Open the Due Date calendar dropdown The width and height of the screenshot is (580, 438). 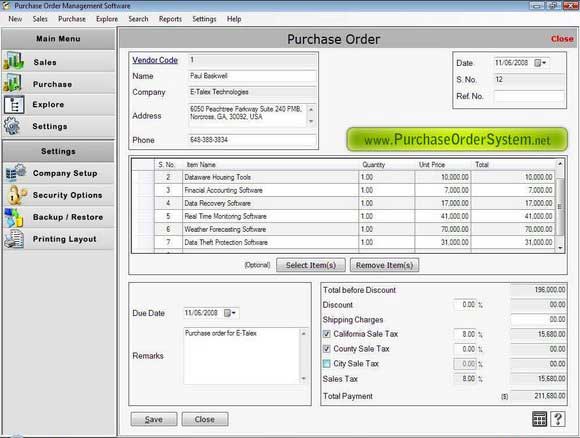pos(230,313)
